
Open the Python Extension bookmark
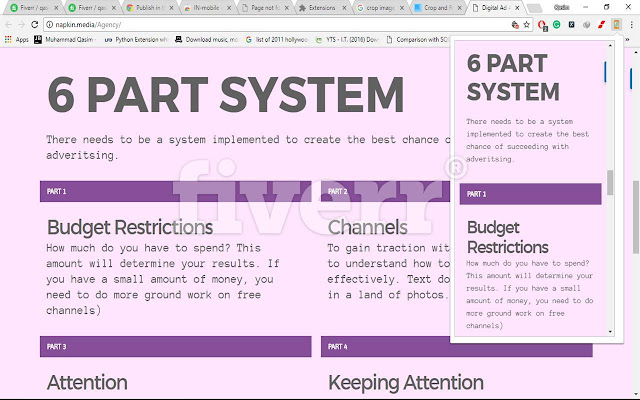tap(136, 40)
